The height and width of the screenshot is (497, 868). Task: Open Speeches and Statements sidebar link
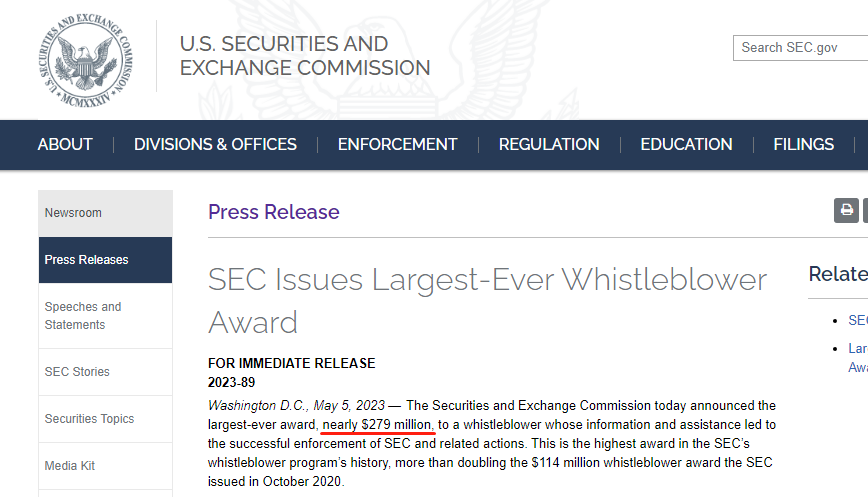(105, 315)
